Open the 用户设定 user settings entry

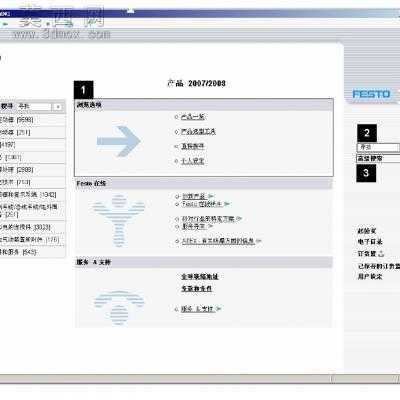370,277
